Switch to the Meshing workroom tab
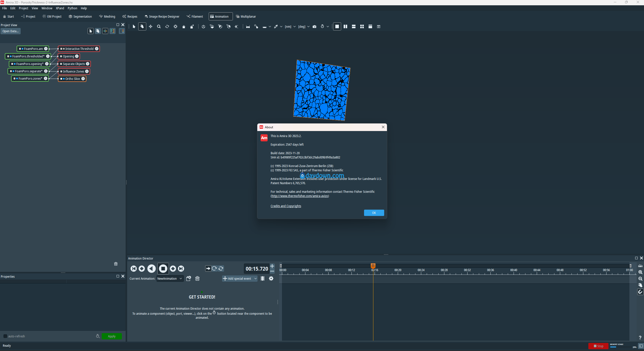Screen dimensions: 644x351 tap(107, 17)
